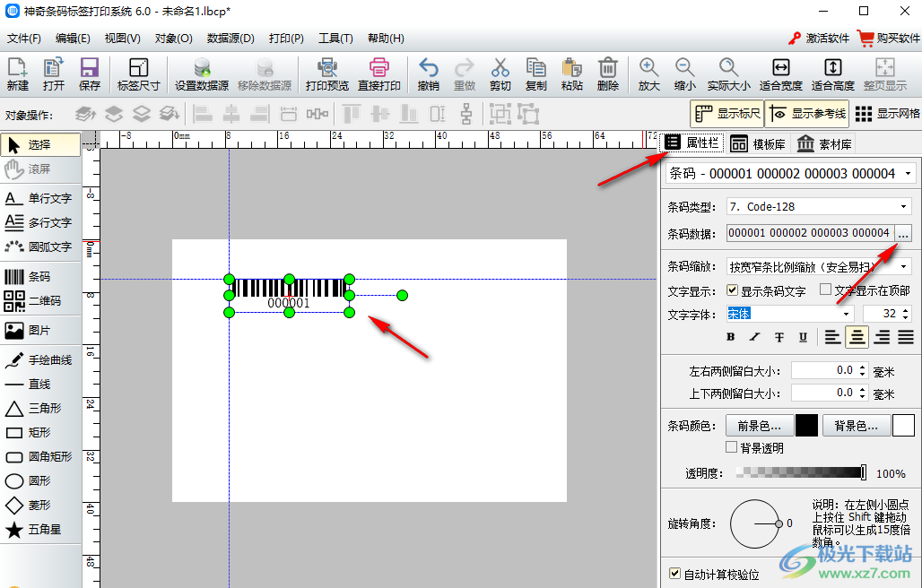Open the 数据源(D) menu
This screenshot has width=922, height=588.
tap(230, 39)
